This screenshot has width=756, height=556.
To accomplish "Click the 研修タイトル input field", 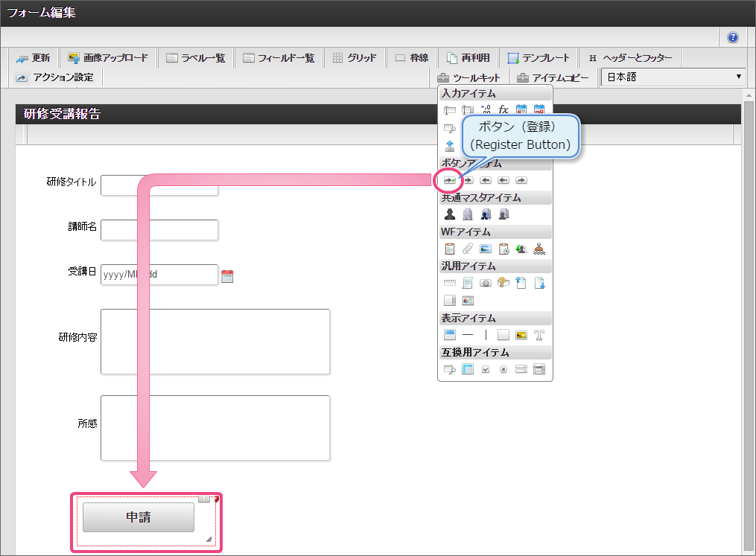I will pos(159,185).
